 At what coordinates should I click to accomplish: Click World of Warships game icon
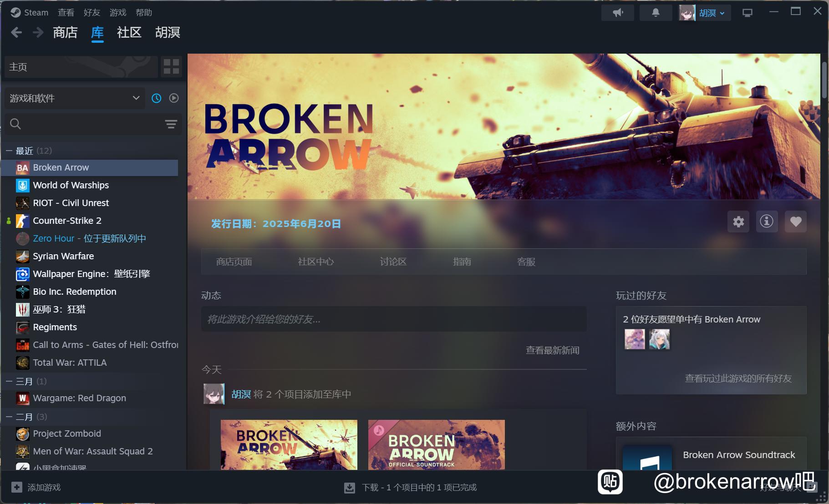pos(22,185)
